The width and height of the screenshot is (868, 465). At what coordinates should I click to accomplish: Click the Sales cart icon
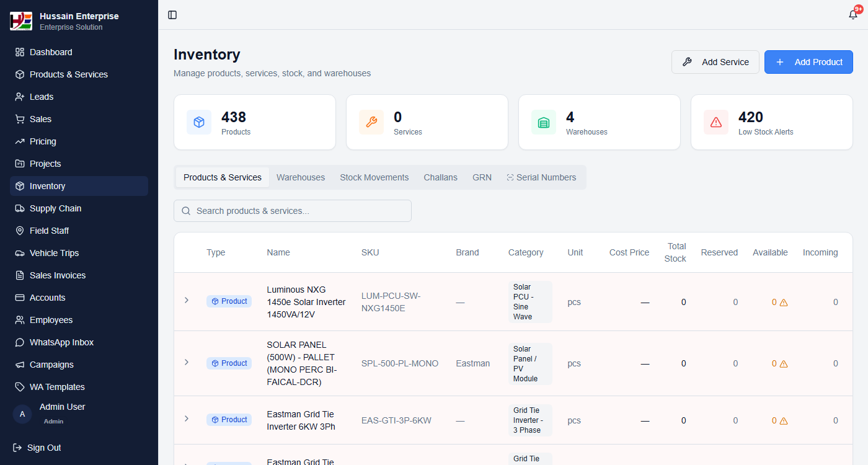[x=20, y=119]
